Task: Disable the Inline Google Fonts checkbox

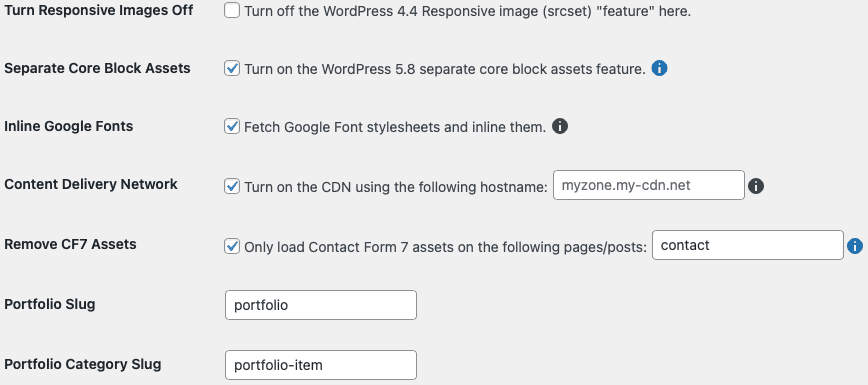Action: 232,127
